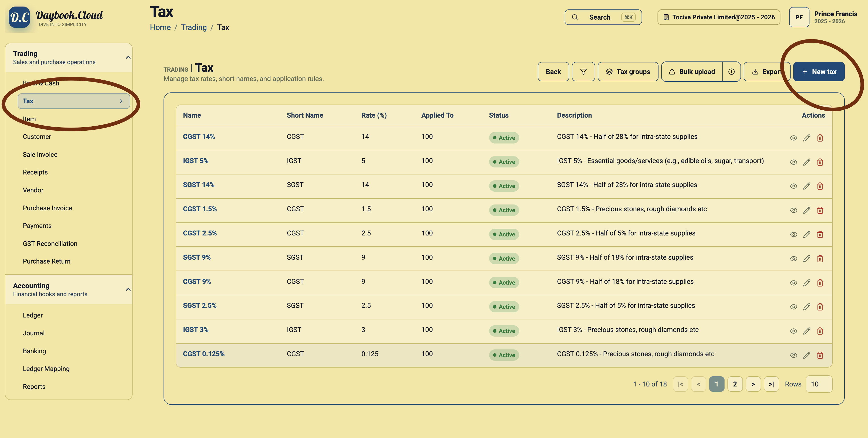The width and height of the screenshot is (868, 438).
Task: Edit the SGST 2.5% tax row
Action: click(x=807, y=307)
